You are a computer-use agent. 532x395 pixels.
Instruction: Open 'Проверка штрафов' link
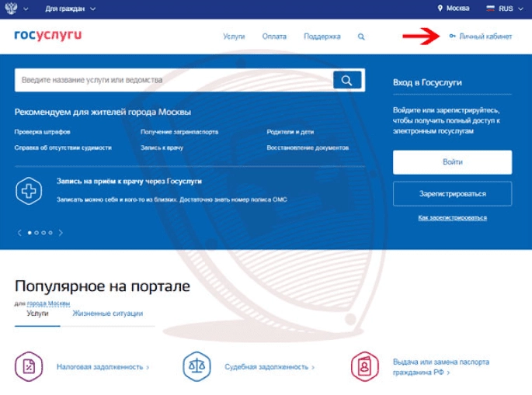point(43,132)
